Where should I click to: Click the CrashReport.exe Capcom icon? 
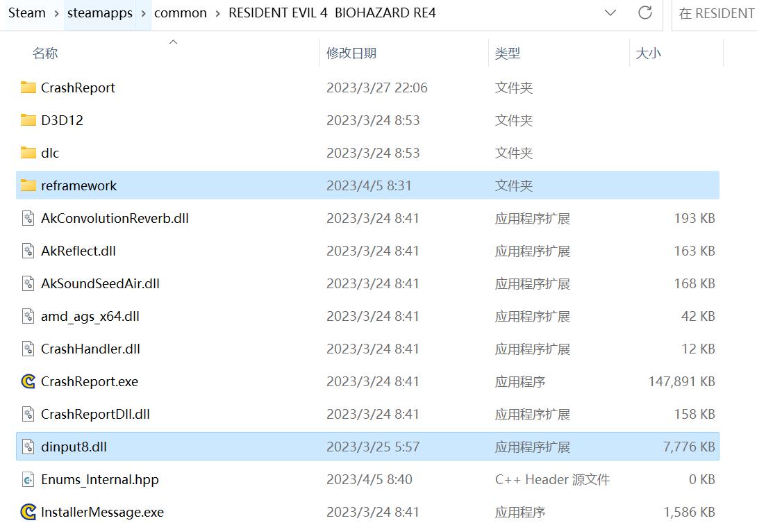(x=28, y=381)
